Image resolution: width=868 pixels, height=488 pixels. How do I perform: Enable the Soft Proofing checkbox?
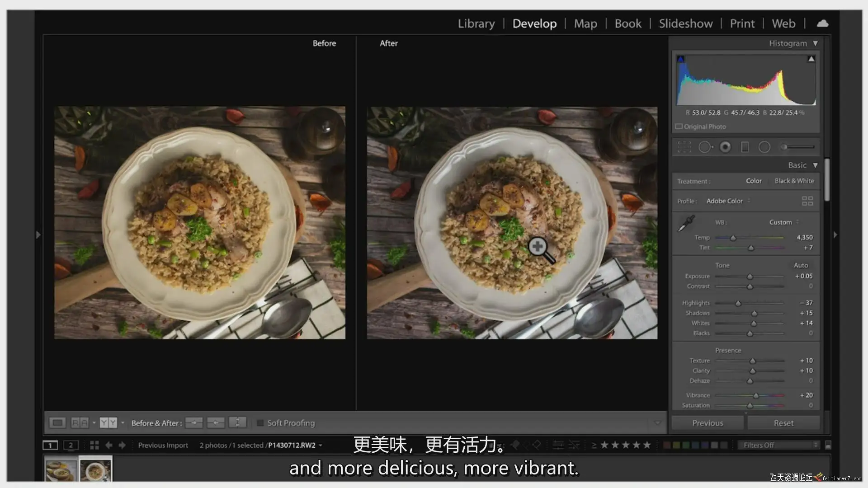[x=260, y=423]
